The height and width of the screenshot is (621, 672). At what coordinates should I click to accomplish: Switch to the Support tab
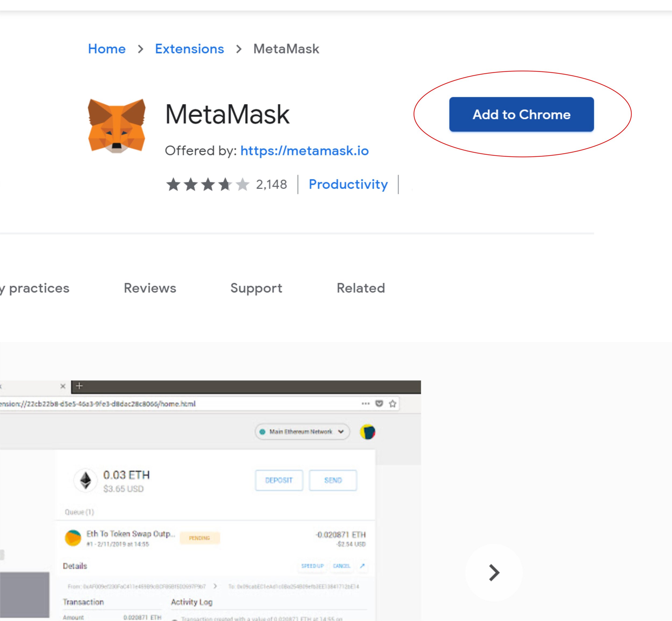click(256, 288)
